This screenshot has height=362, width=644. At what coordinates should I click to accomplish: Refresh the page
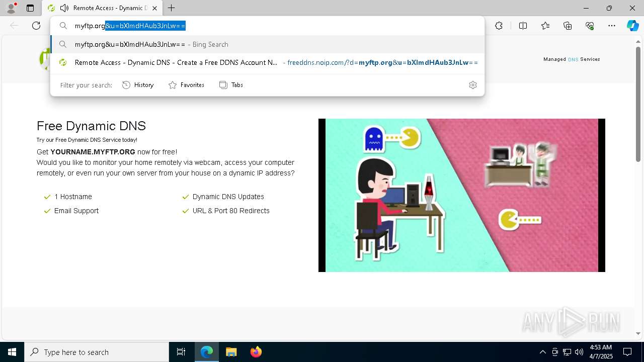pos(36,26)
